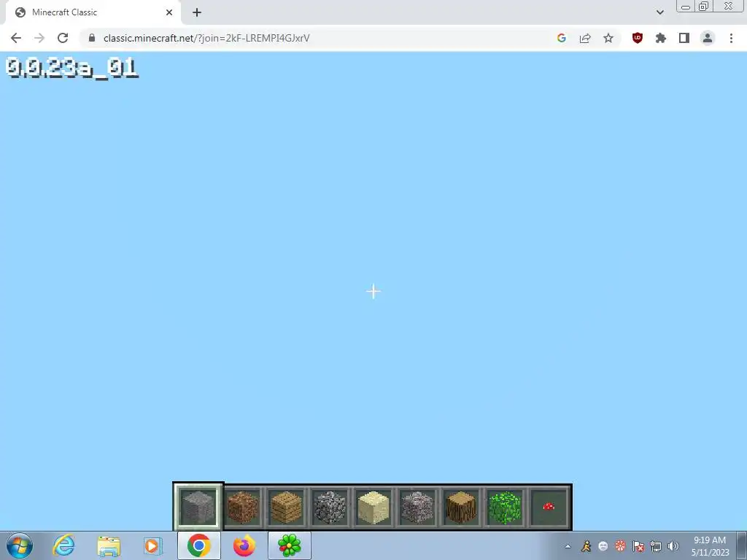The width and height of the screenshot is (747, 560).
Task: Launch Internet Explorer from taskbar
Action: tap(64, 545)
